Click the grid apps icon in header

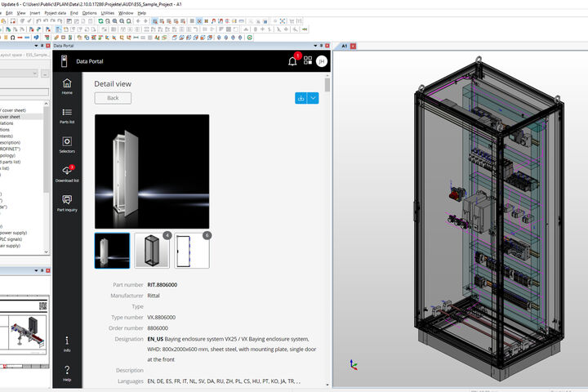pyautogui.click(x=308, y=61)
